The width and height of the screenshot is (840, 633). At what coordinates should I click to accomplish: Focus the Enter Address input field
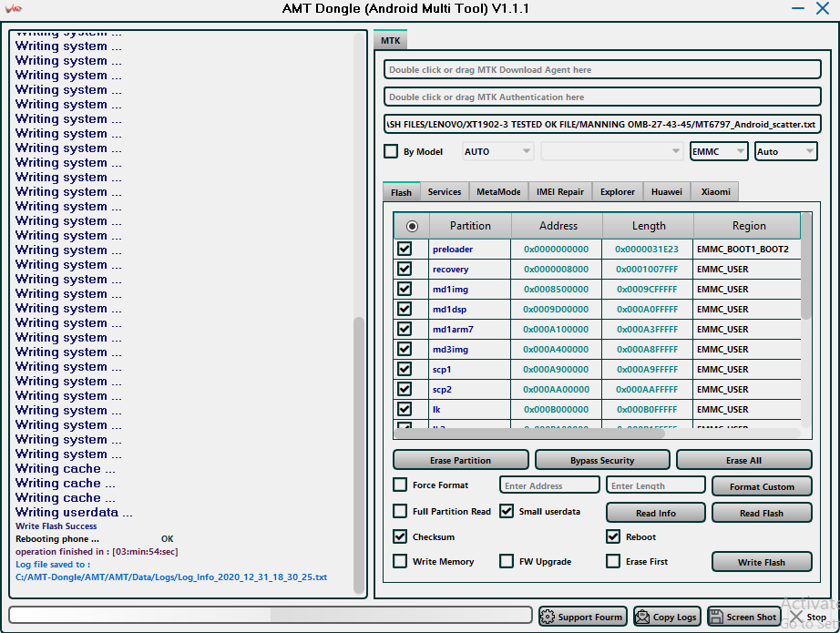click(x=549, y=485)
